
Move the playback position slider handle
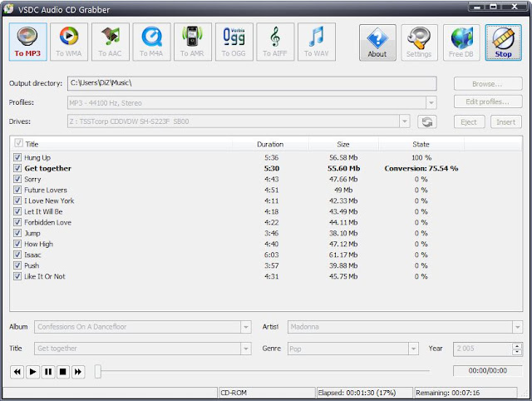[98, 371]
